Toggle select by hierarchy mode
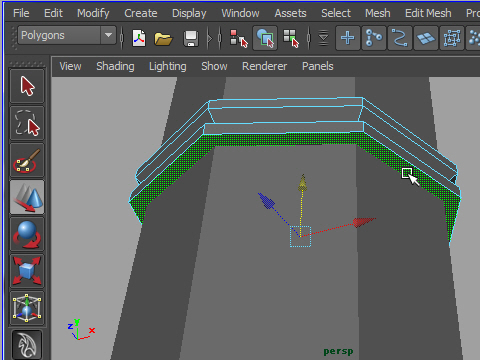The height and width of the screenshot is (360, 480). click(239, 38)
